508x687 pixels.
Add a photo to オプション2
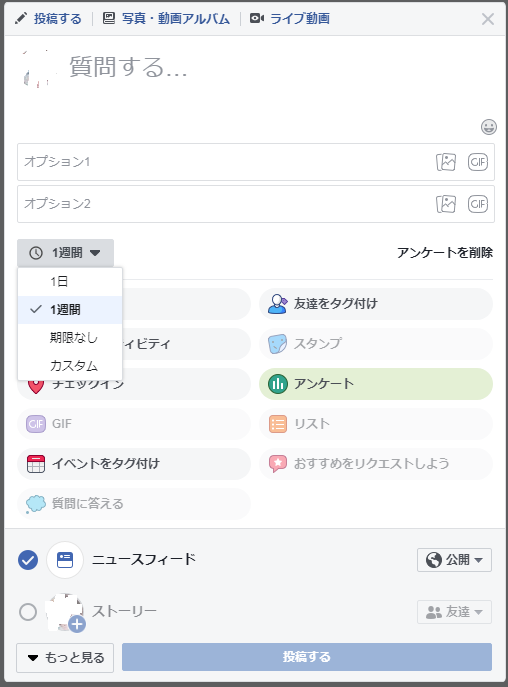click(x=446, y=204)
